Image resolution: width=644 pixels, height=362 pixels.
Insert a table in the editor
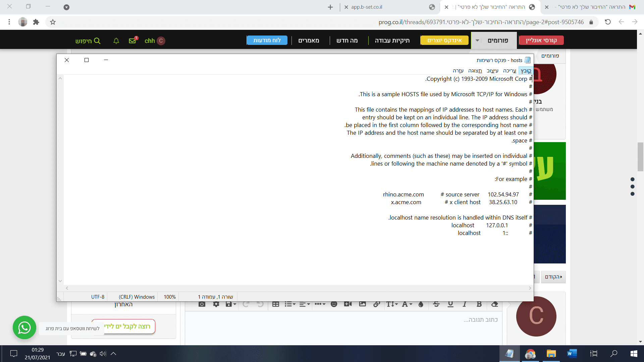tap(276, 304)
